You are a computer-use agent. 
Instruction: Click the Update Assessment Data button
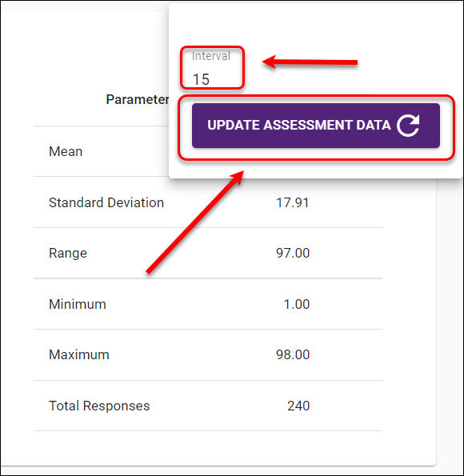click(x=316, y=126)
